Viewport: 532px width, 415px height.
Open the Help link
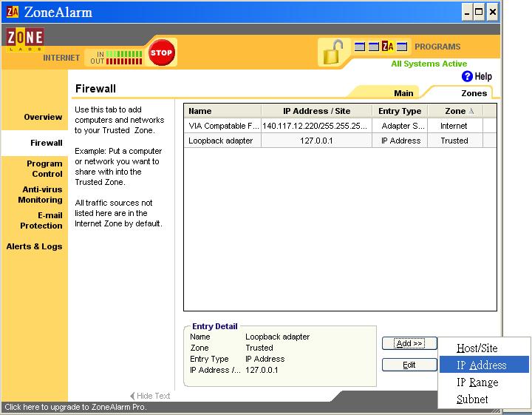483,76
